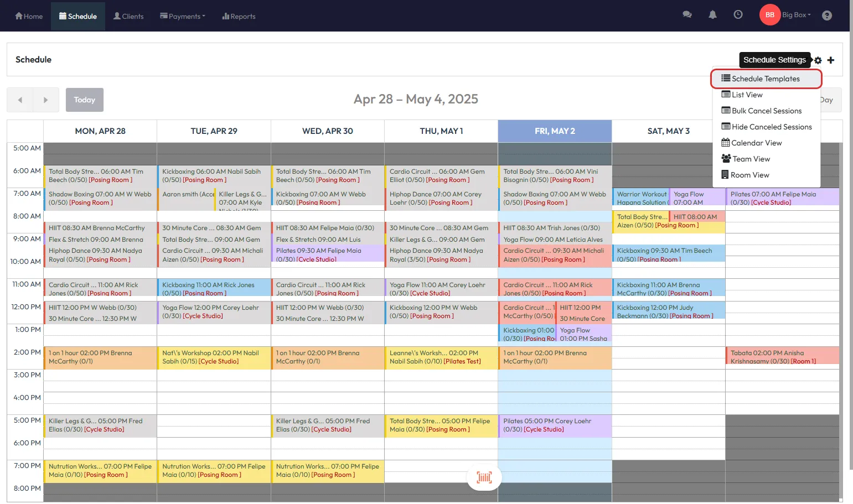
Task: Click the BB profile avatar
Action: (769, 15)
